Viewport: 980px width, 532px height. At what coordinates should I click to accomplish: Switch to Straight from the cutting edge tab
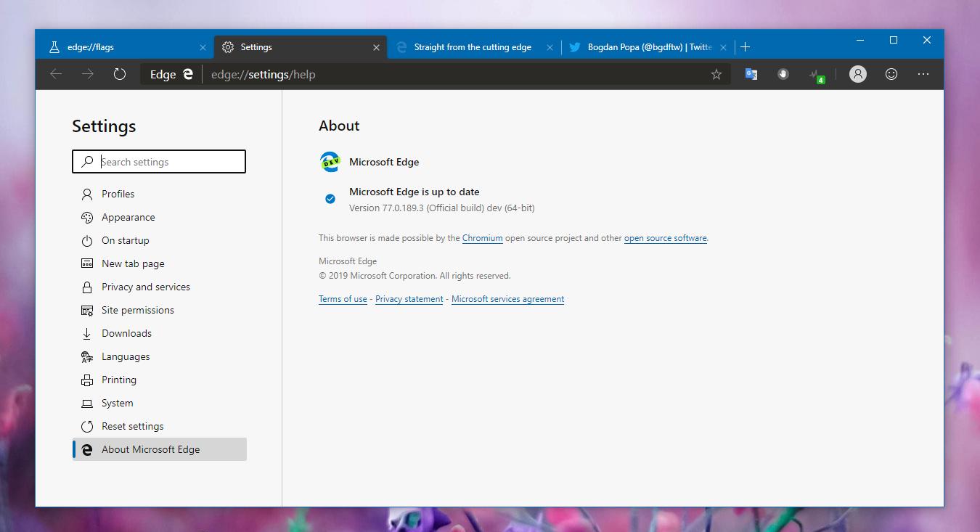tap(473, 47)
